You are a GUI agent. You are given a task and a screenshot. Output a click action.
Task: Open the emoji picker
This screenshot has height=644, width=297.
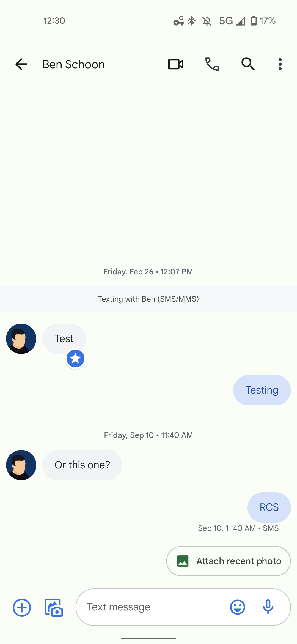pos(237,607)
